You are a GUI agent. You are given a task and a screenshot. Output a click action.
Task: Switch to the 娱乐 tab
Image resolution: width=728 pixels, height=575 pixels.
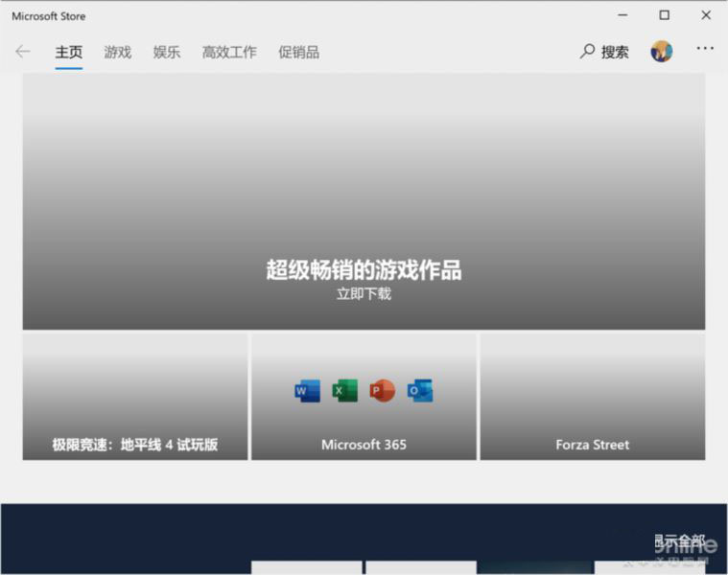(167, 52)
